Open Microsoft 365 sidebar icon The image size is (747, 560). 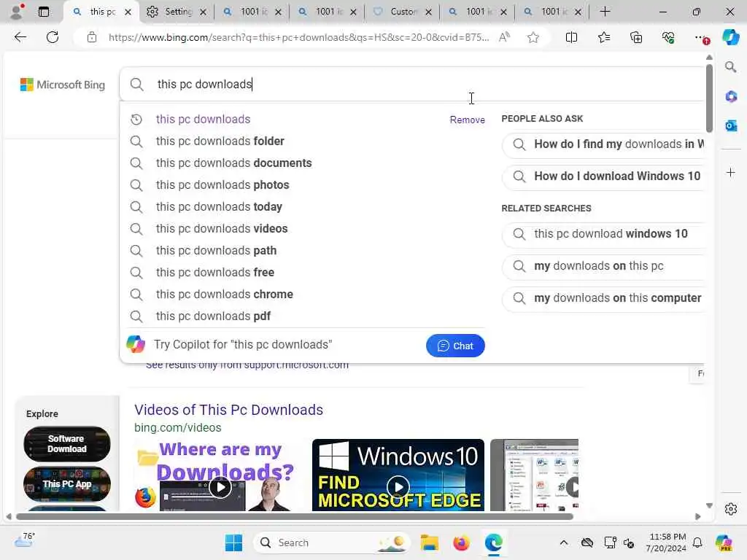[x=731, y=97]
